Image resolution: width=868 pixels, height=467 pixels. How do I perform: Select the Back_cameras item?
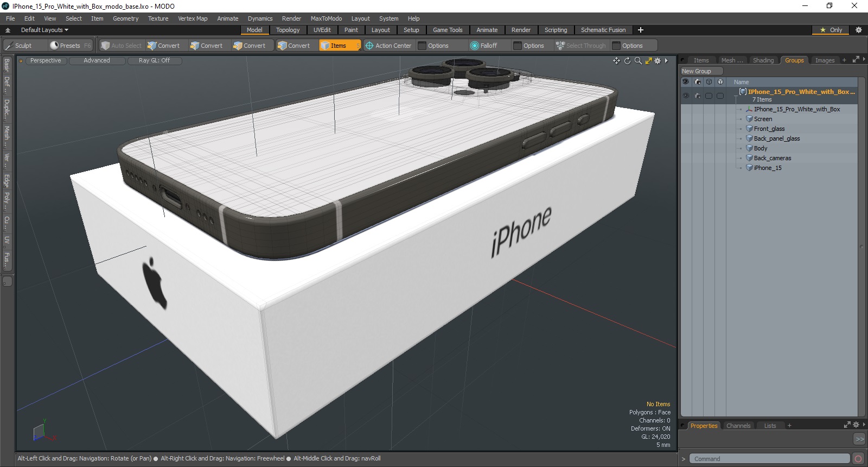pos(772,158)
